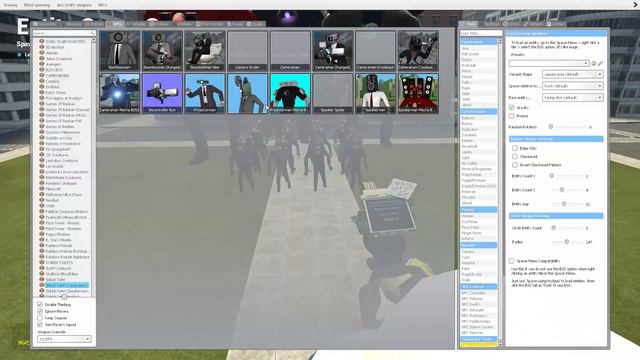
Task: Select the Projectorman NPC icon
Action: click(205, 93)
